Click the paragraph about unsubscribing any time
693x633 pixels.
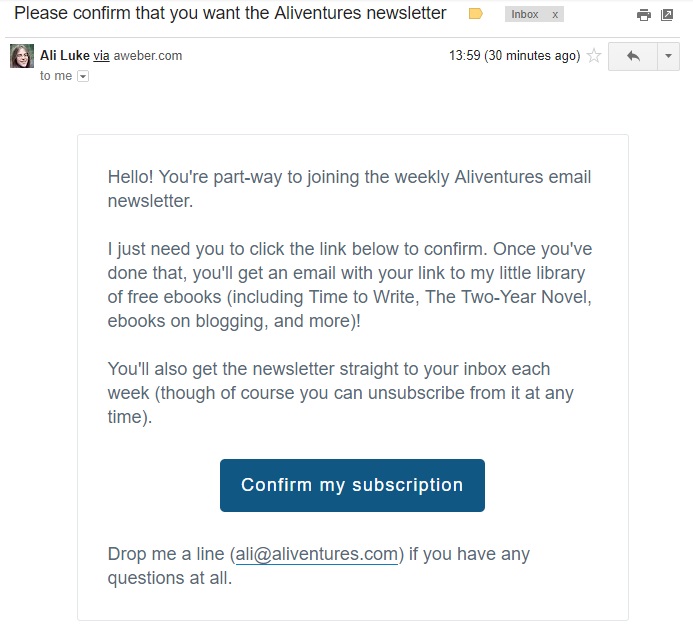340,393
